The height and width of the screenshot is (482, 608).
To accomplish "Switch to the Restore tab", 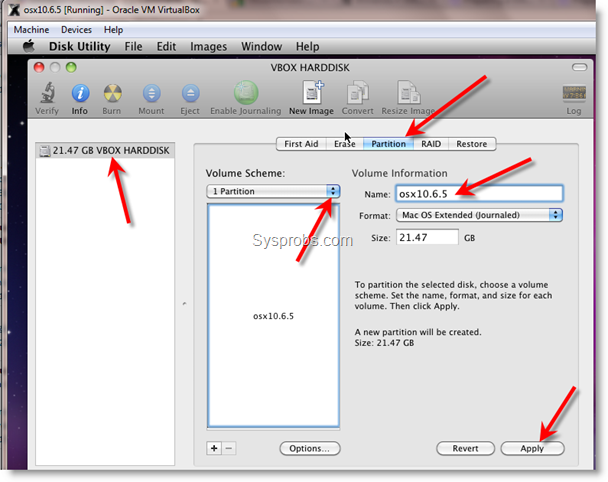I will [x=472, y=144].
